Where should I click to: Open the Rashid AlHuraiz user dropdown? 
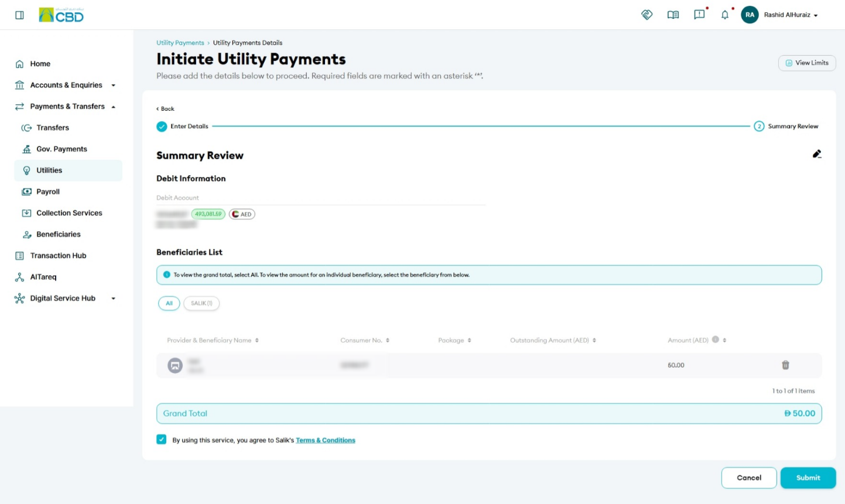(791, 15)
